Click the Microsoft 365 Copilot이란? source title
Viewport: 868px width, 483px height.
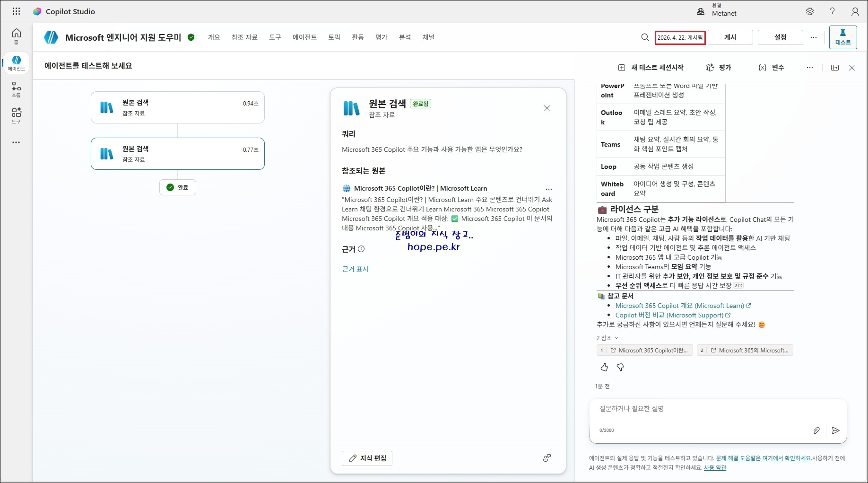point(420,188)
